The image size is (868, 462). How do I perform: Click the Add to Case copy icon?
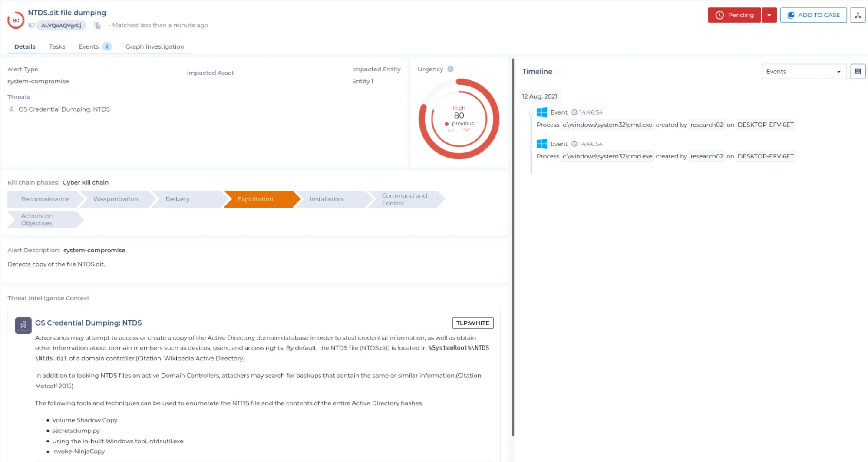click(x=791, y=15)
